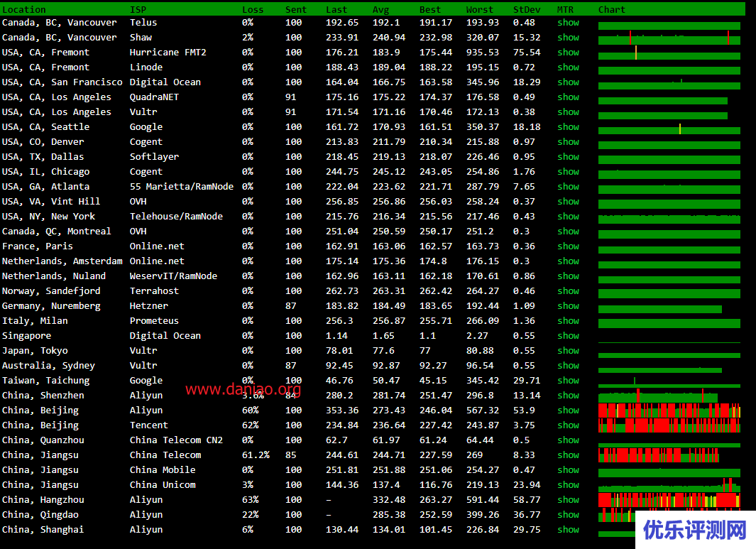Click the ISP column header
Image resolution: width=756 pixels, height=549 pixels.
coord(138,10)
